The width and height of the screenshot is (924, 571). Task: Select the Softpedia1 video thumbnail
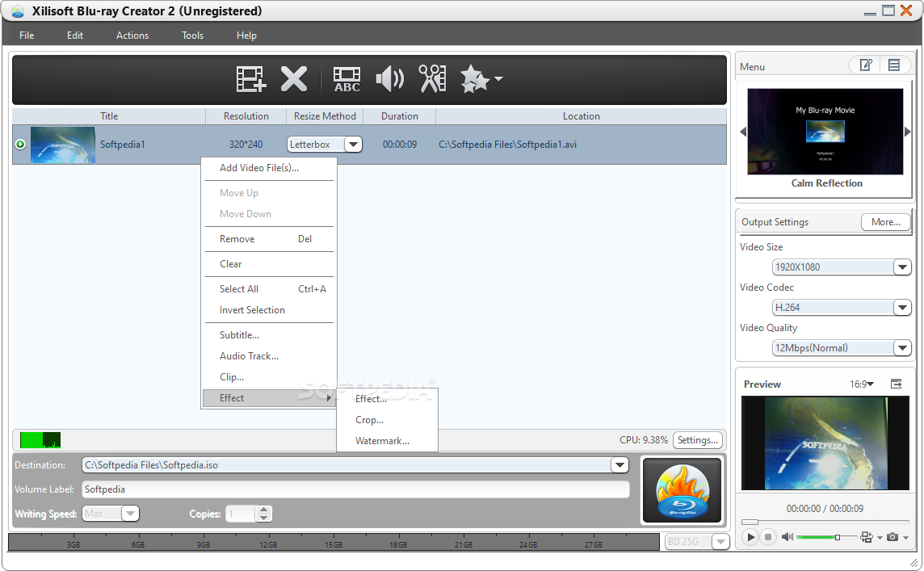click(62, 145)
